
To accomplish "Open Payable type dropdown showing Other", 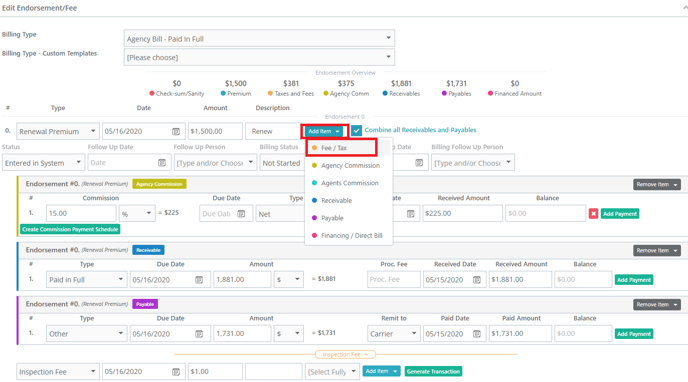I will [x=86, y=334].
